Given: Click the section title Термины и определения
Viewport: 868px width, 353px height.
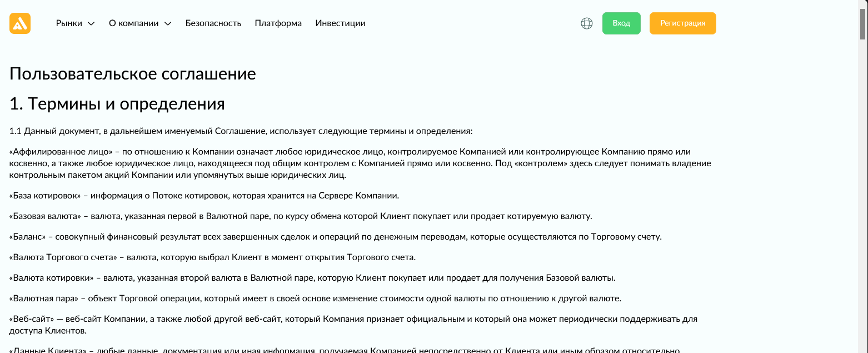Looking at the screenshot, I should [117, 103].
